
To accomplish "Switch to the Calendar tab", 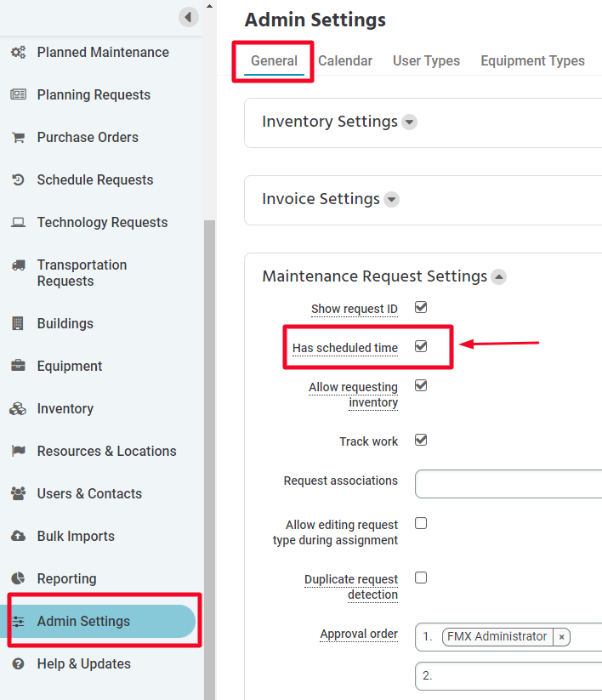I will tap(345, 60).
